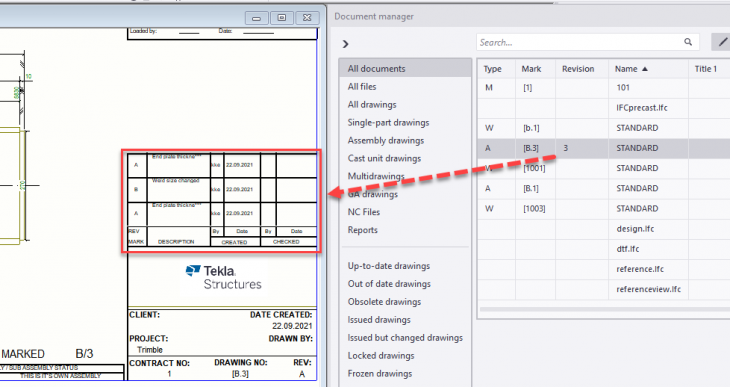Viewport: 730px width, 387px height.
Task: Select the IFCprecast.ifc file row
Action: [604, 108]
